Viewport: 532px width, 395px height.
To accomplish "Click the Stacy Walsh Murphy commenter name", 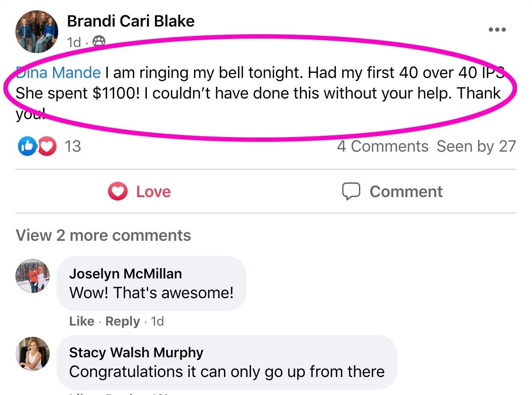I will [136, 352].
